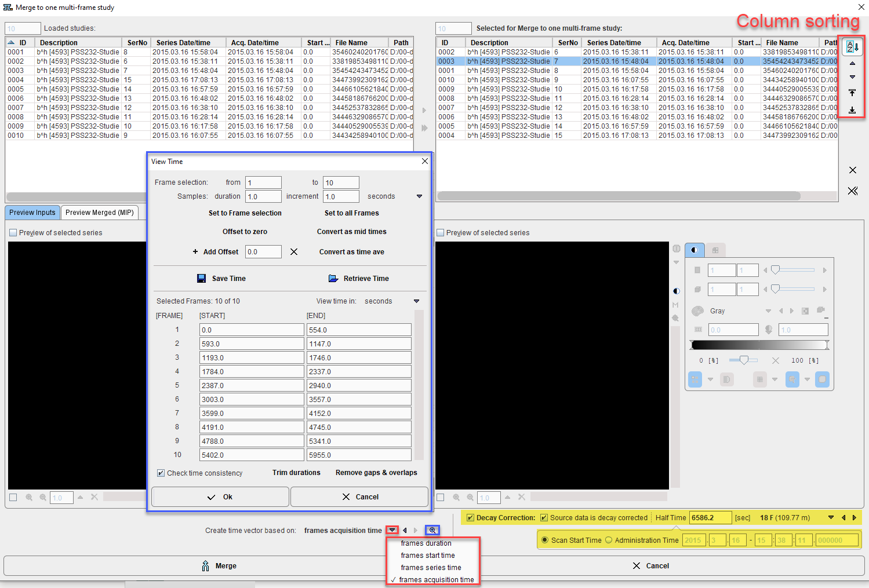Open dropdown next to grid icon
The image size is (869, 588).
coord(775,379)
